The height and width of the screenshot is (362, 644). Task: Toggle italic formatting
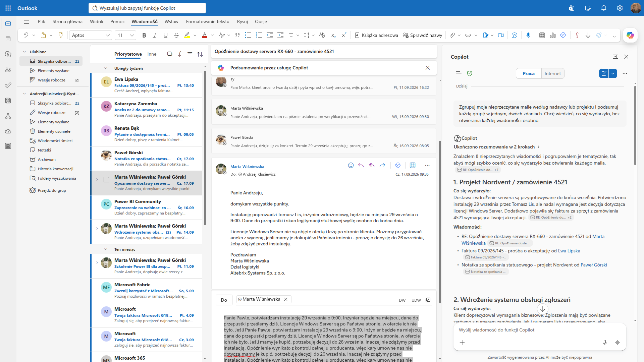click(x=155, y=35)
